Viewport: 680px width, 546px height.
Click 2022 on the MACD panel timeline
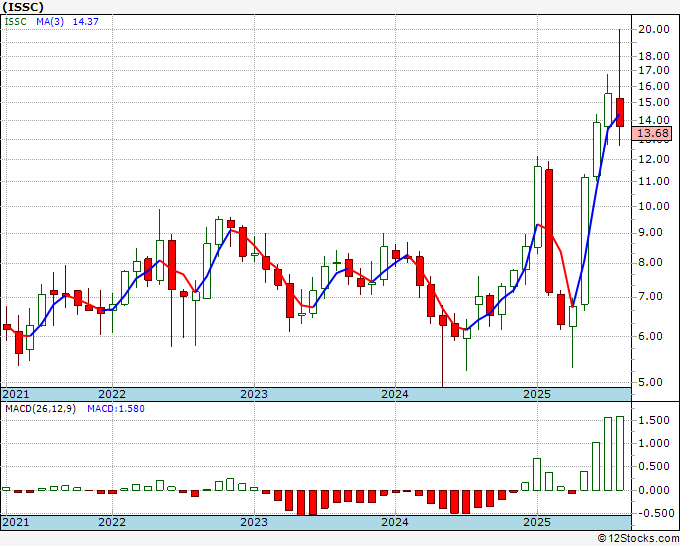coord(112,522)
